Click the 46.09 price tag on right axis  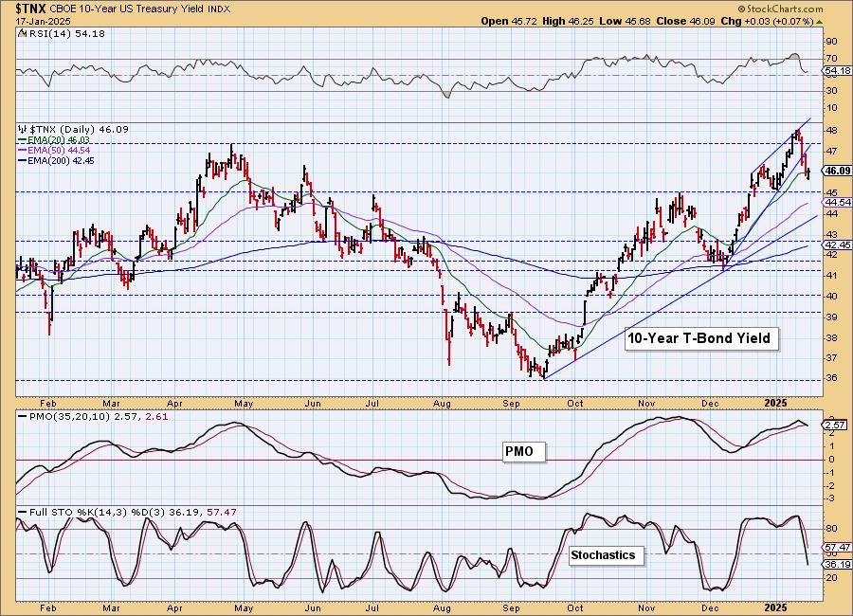point(838,171)
